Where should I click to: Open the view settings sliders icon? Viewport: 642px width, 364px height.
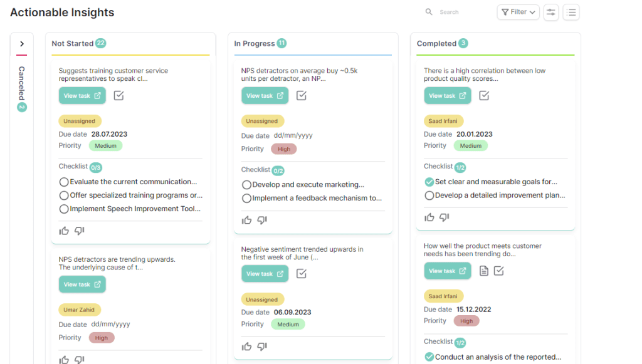(x=551, y=13)
